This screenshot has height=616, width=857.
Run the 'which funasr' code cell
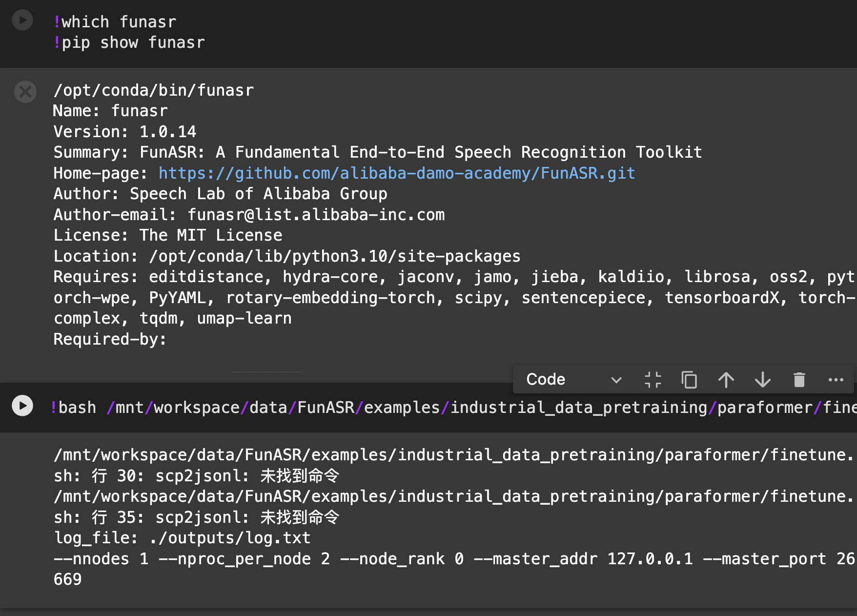point(22,21)
